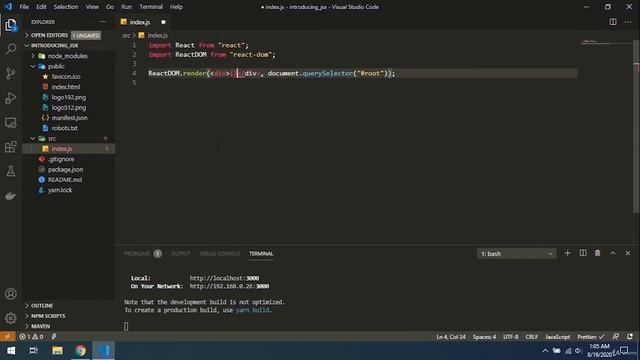The height and width of the screenshot is (360, 640).
Task: Show errors and warnings count in status bar
Action: pyautogui.click(x=31, y=337)
